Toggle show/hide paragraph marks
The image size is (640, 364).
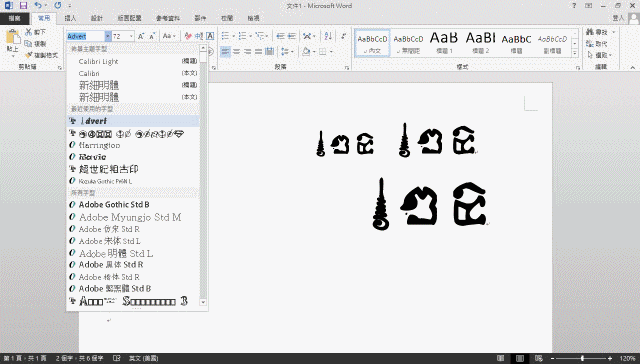point(344,36)
